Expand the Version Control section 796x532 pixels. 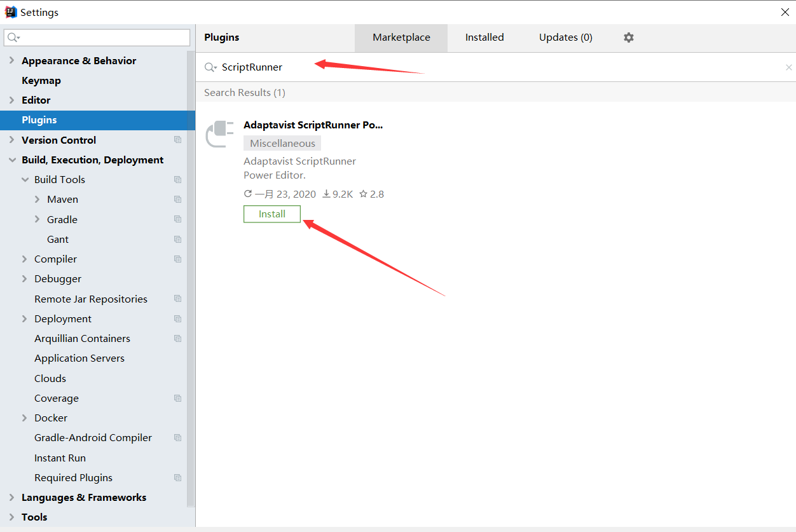pyautogui.click(x=11, y=140)
